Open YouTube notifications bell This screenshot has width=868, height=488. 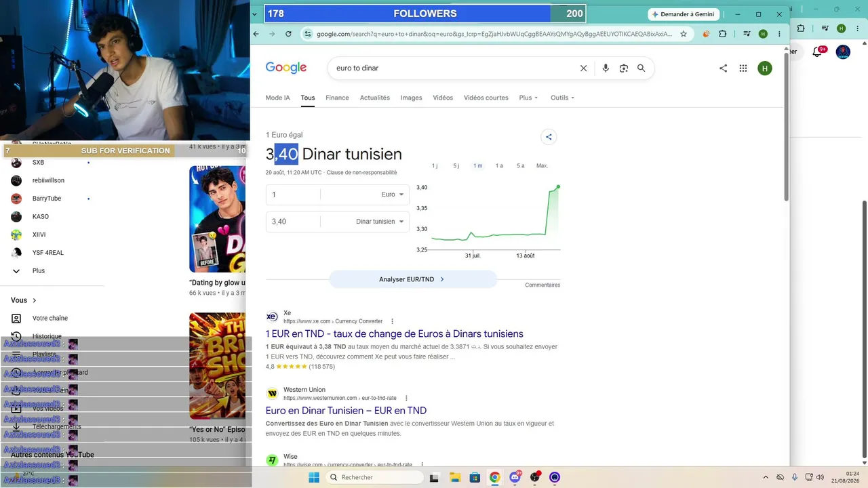pos(818,52)
